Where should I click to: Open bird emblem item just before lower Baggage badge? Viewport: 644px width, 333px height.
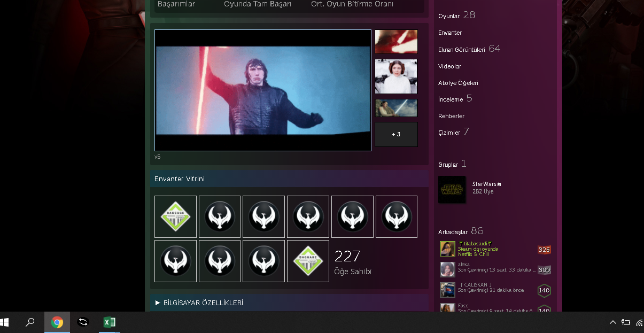point(263,261)
